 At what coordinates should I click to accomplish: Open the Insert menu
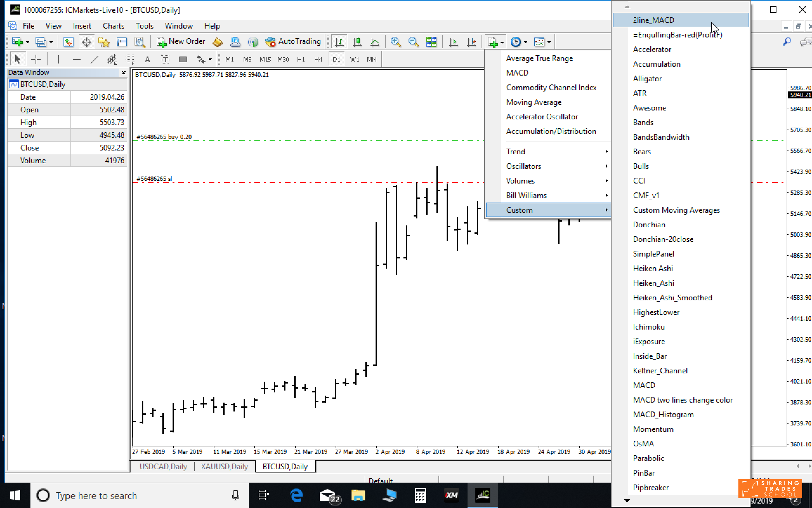(x=82, y=26)
